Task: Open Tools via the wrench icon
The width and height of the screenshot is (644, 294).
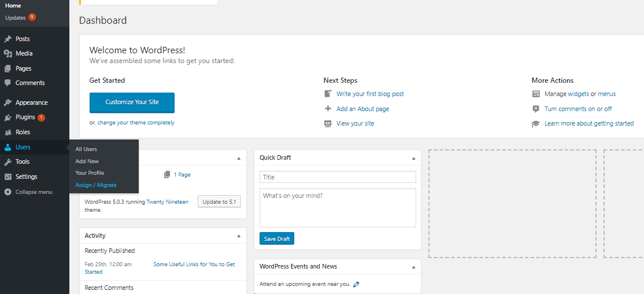Action: click(x=8, y=161)
